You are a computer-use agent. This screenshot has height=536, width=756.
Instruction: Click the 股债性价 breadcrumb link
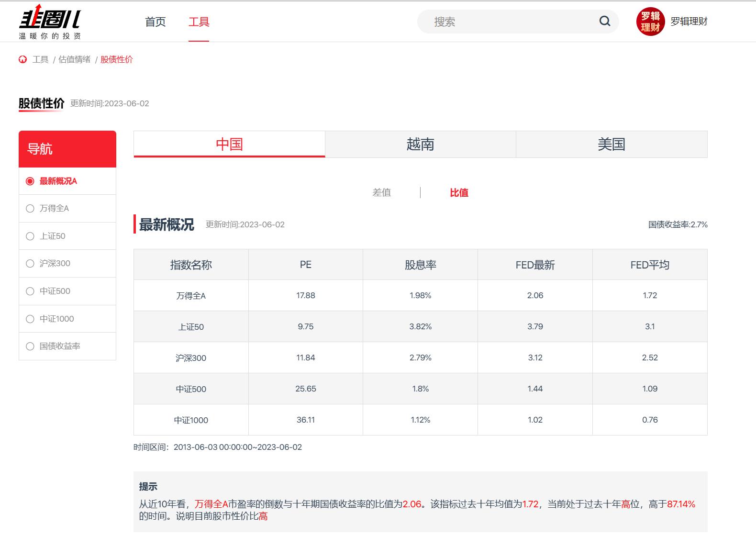pyautogui.click(x=117, y=59)
